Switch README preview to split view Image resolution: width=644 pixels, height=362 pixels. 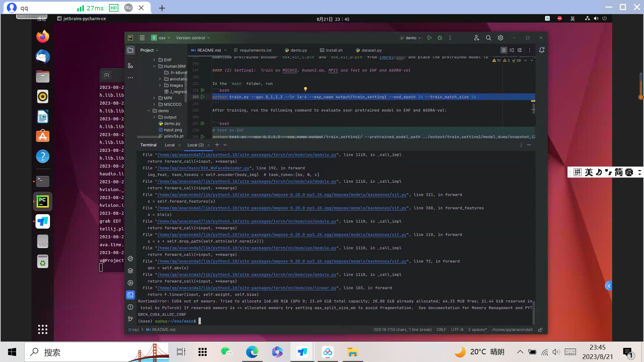[x=512, y=50]
